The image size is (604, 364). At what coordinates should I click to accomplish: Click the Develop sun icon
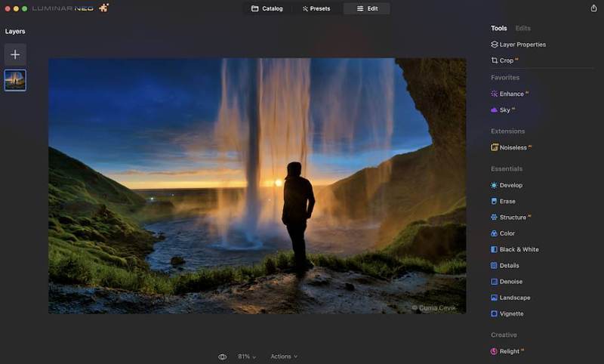[x=495, y=185]
